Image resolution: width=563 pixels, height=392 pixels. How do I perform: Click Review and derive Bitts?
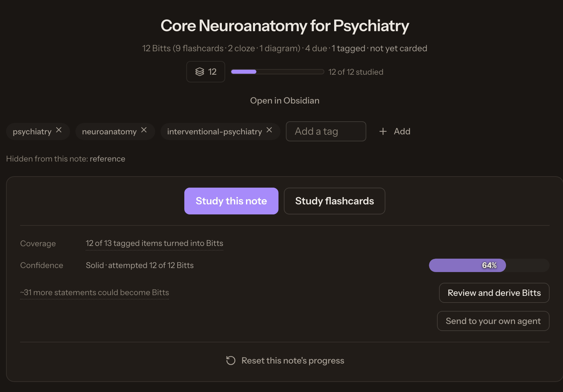coord(494,293)
